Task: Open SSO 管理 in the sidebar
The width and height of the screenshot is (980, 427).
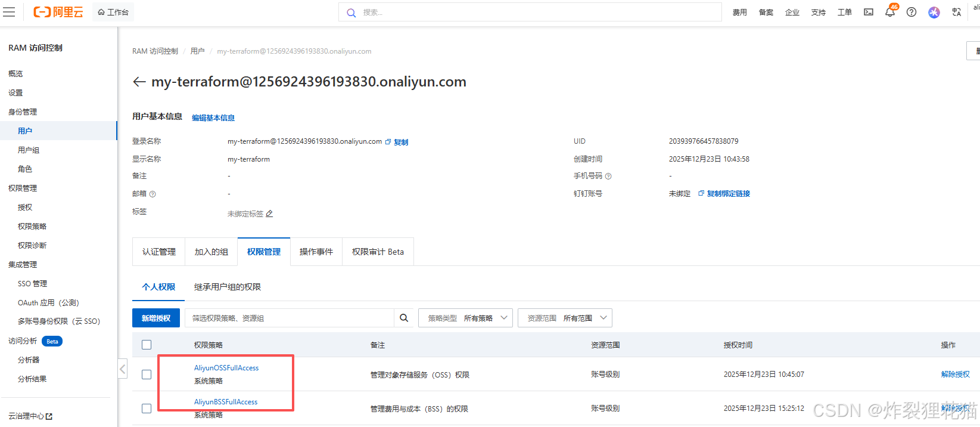Action: tap(32, 284)
